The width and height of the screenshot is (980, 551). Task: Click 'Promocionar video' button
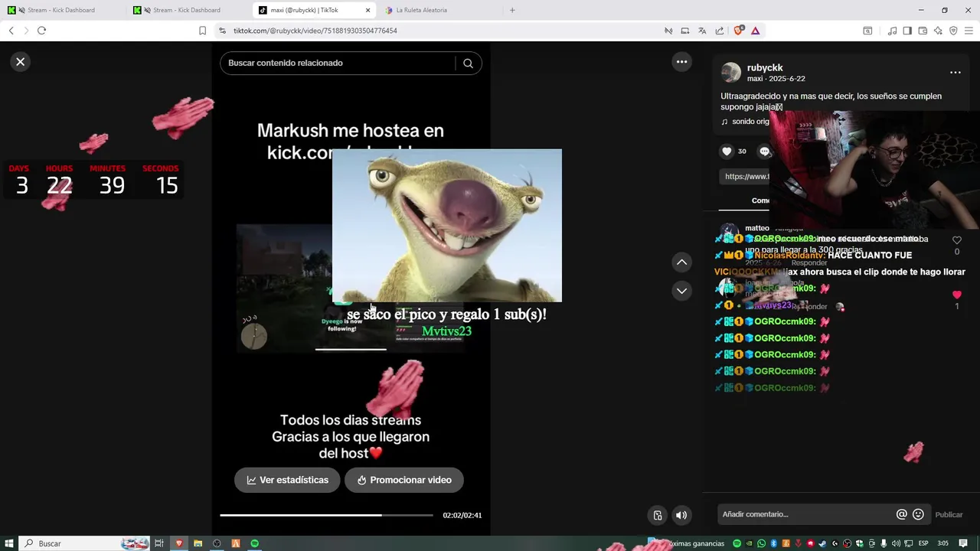point(404,480)
